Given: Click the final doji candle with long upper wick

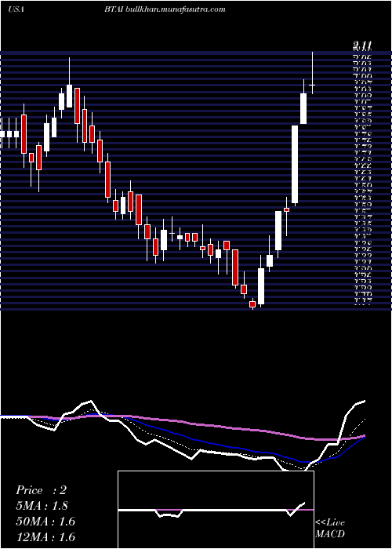Looking at the screenshot, I should pyautogui.click(x=312, y=73).
